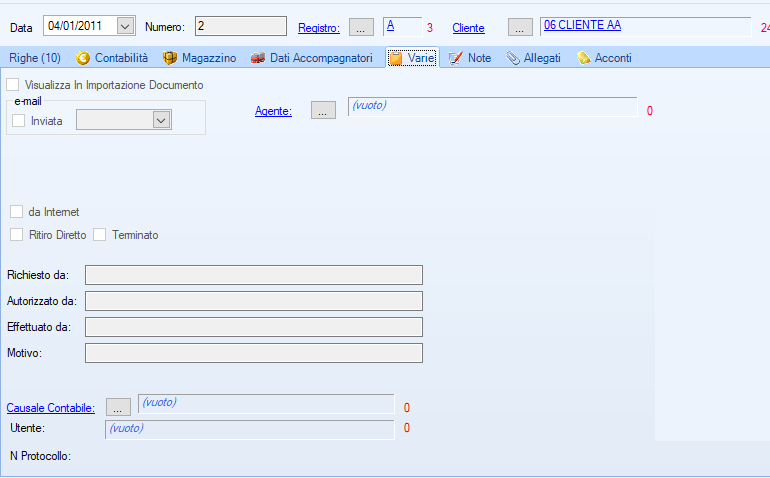Enable Visualizza In Importazione Documento checkbox

(x=13, y=85)
